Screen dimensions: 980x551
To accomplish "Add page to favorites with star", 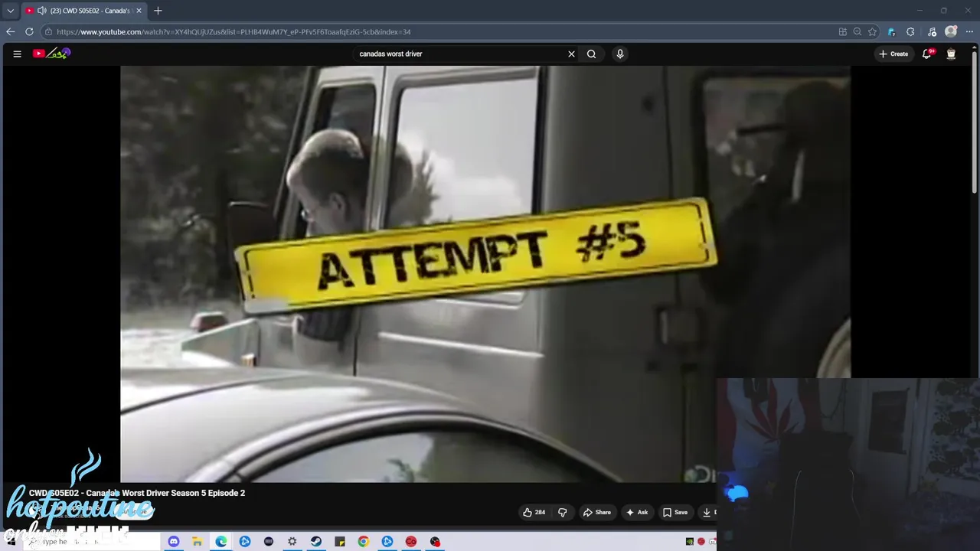I will pos(872,32).
